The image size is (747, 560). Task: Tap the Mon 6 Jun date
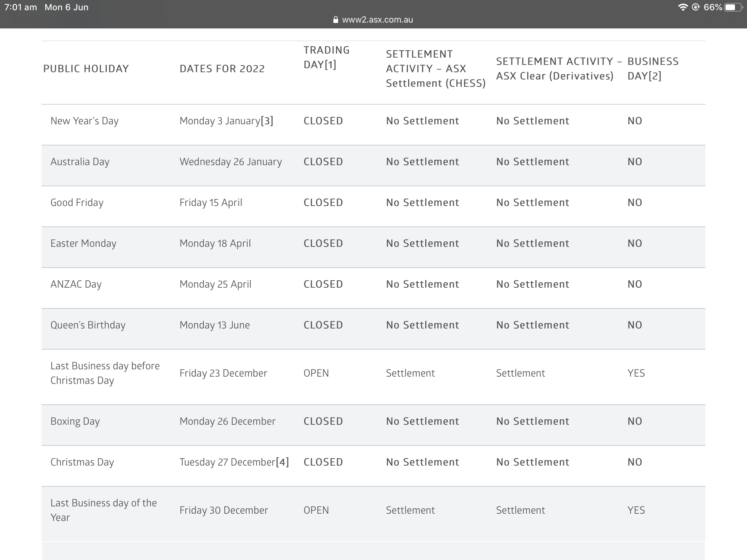click(x=66, y=7)
